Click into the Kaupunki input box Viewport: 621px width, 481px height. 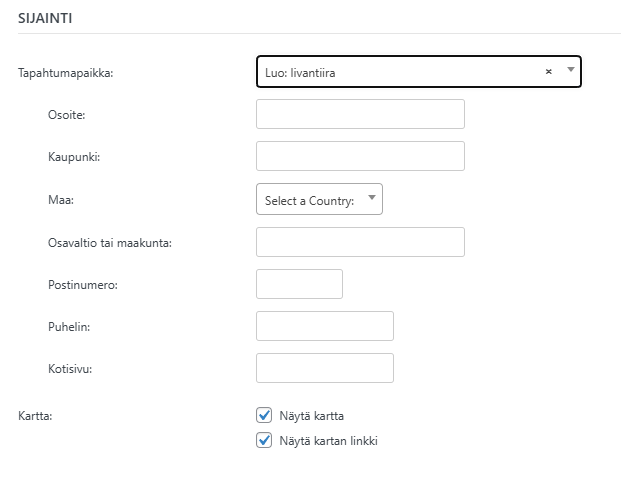[x=360, y=157]
